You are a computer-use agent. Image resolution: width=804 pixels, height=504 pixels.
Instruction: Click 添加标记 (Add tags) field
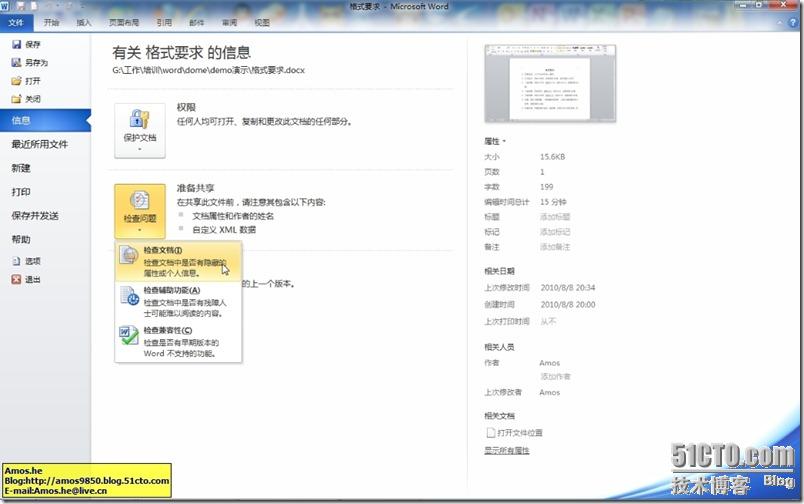(555, 232)
